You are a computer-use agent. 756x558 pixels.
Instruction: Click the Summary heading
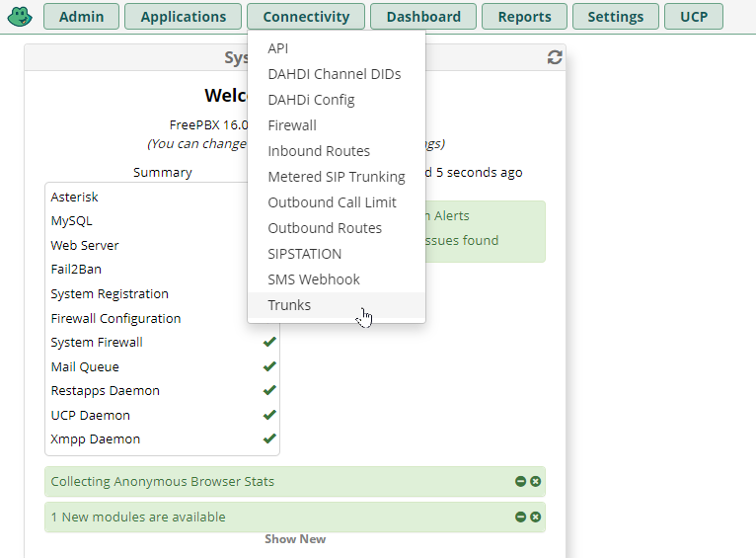coord(163,172)
